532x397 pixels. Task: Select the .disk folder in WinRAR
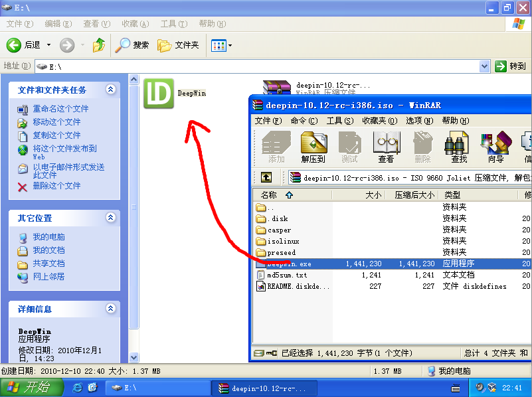(272, 218)
